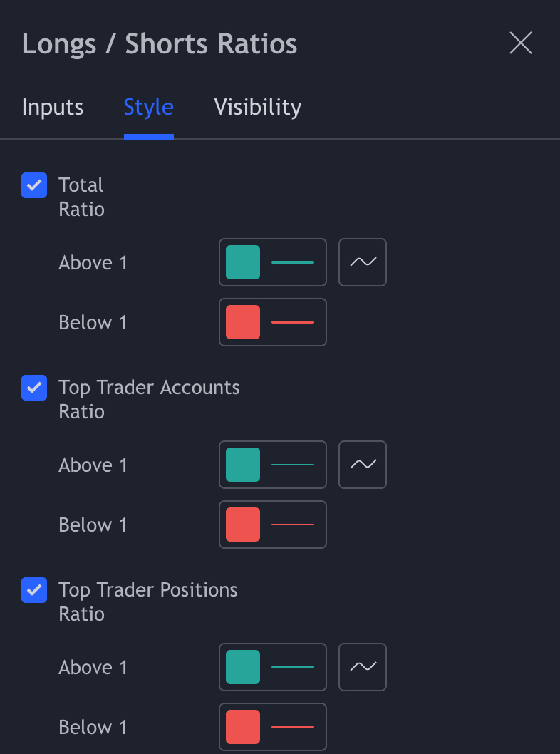Screen dimensions: 560x754
Task: Change Top Trader Accounts Above 1 green color
Action: pyautogui.click(x=243, y=465)
